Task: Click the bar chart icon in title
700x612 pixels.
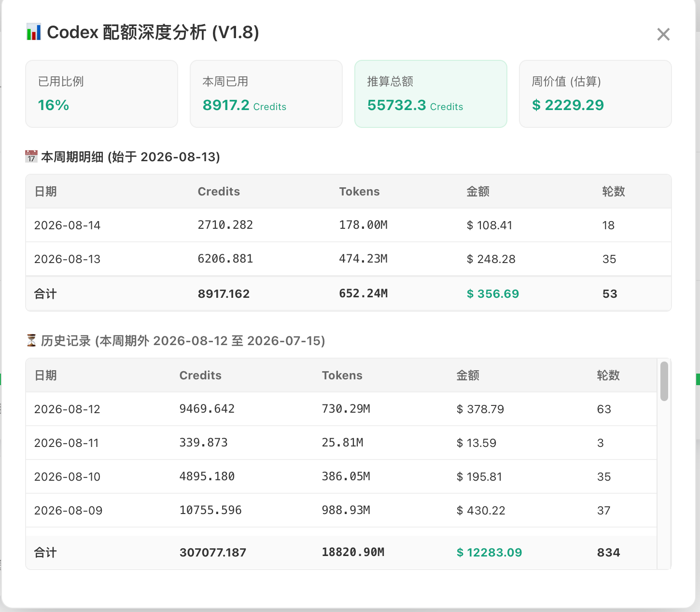Action: pyautogui.click(x=33, y=32)
